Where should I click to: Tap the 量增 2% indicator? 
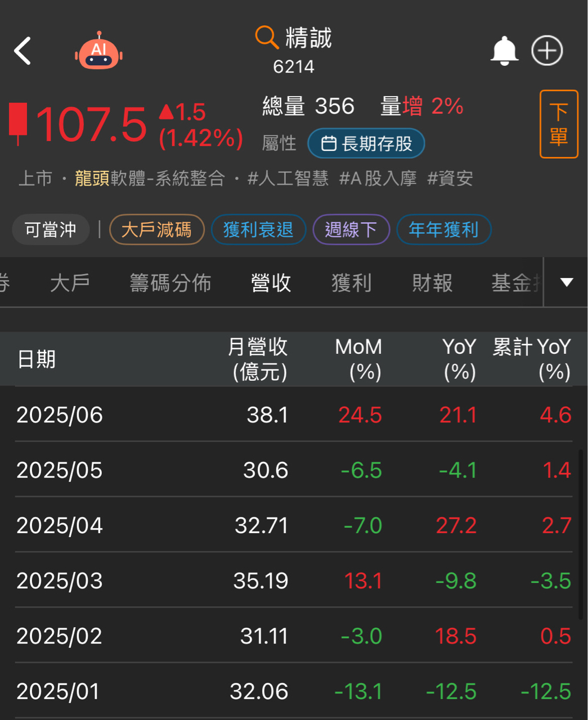[x=422, y=106]
